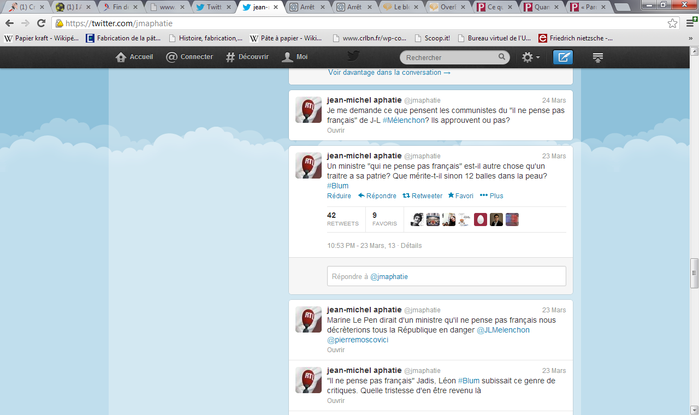Open the Léon Blum tweet via Ouvrir
The width and height of the screenshot is (699, 415).
tap(335, 401)
